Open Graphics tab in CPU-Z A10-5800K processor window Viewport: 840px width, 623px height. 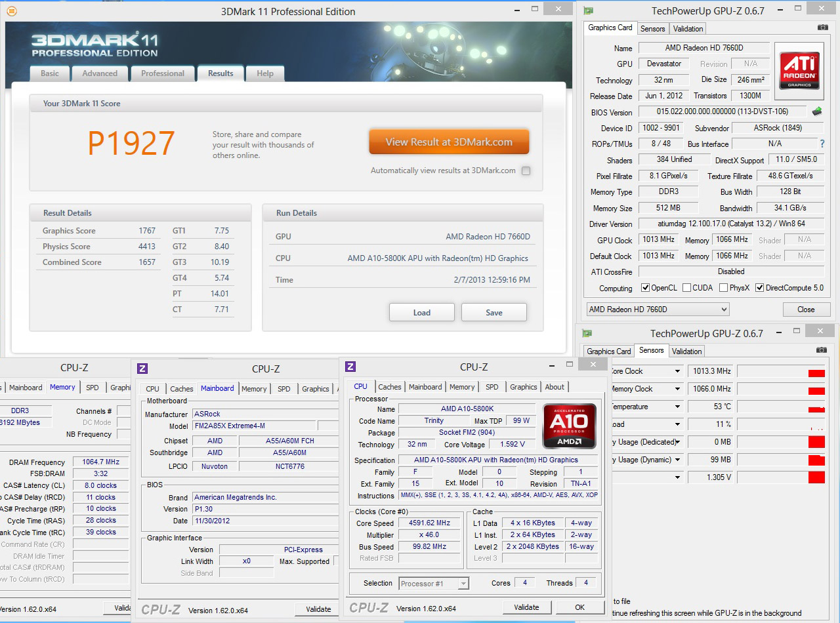tap(524, 387)
